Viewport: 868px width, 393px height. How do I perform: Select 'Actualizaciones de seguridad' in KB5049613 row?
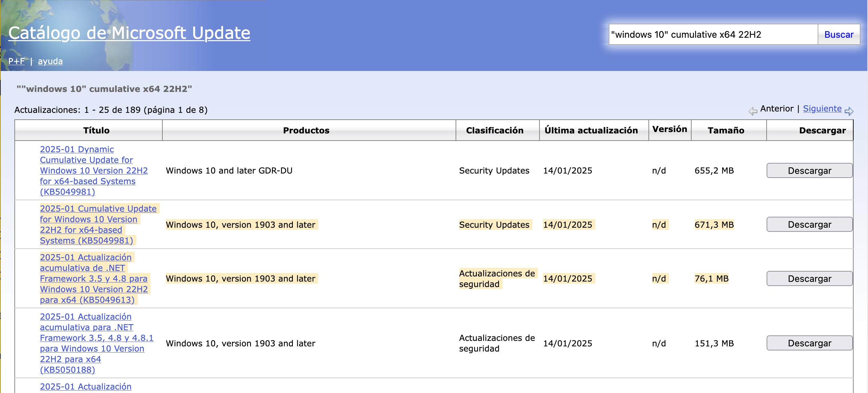tap(497, 278)
